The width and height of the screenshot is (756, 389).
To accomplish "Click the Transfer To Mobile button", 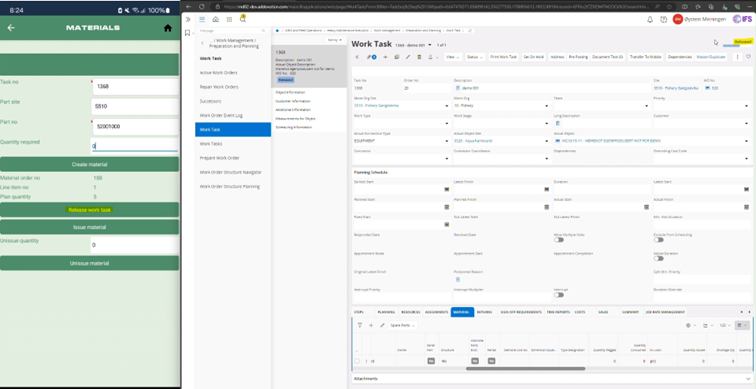I will 645,57.
